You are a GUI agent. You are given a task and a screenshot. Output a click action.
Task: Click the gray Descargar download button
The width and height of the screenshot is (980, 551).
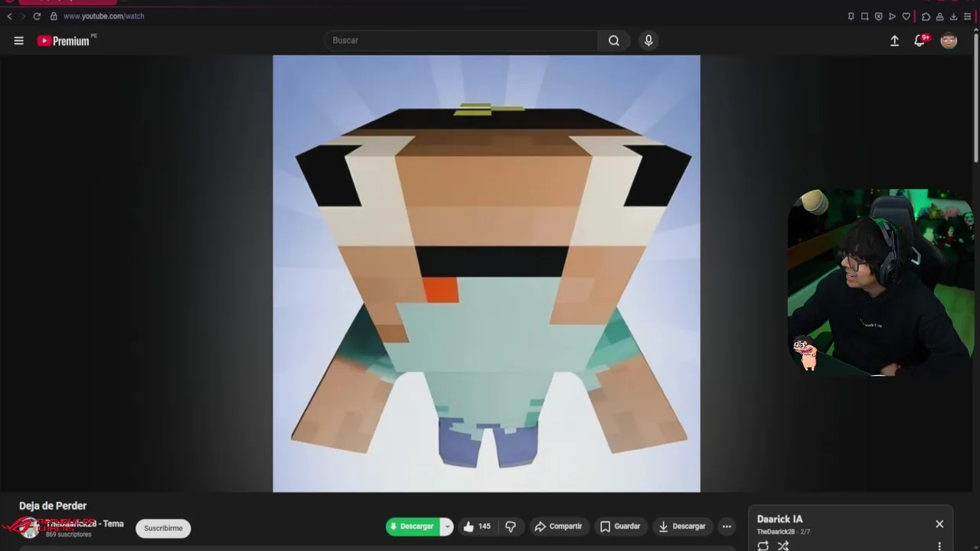pos(682,527)
